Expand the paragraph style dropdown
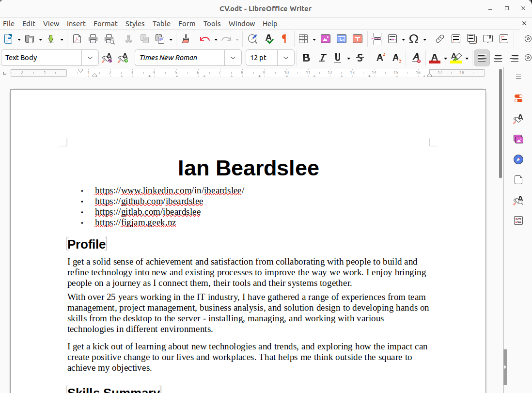 point(90,57)
